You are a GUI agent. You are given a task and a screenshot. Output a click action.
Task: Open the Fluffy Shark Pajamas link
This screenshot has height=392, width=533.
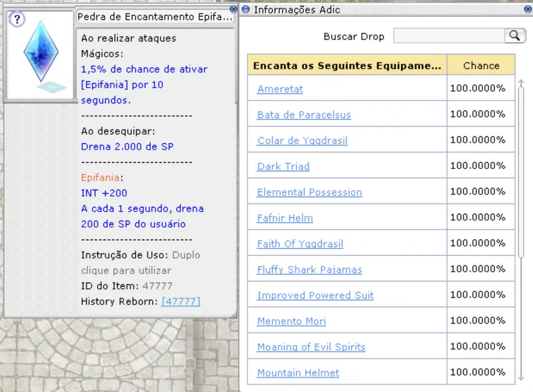(309, 270)
